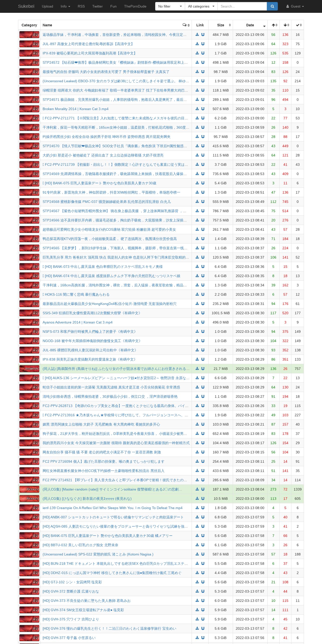Open the HD GVH-372 torrent page
Image resolution: width=322 pixels, height=644 pixels.
tap(71, 591)
